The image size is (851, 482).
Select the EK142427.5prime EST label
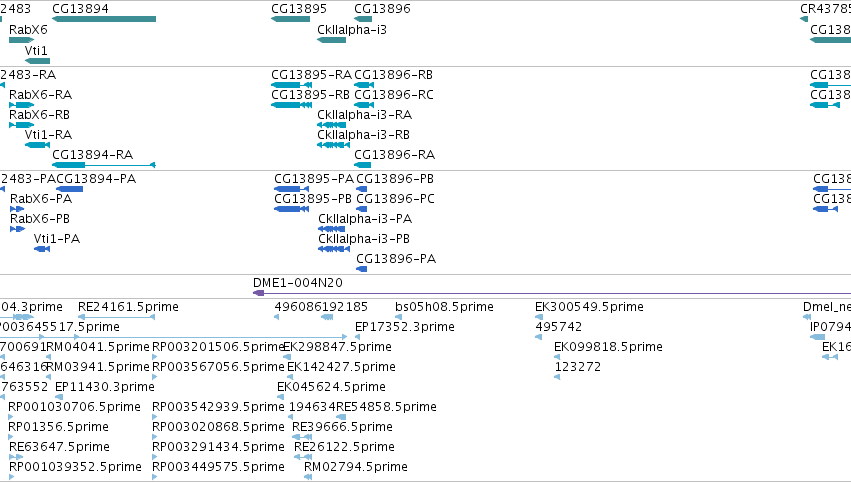tap(341, 367)
